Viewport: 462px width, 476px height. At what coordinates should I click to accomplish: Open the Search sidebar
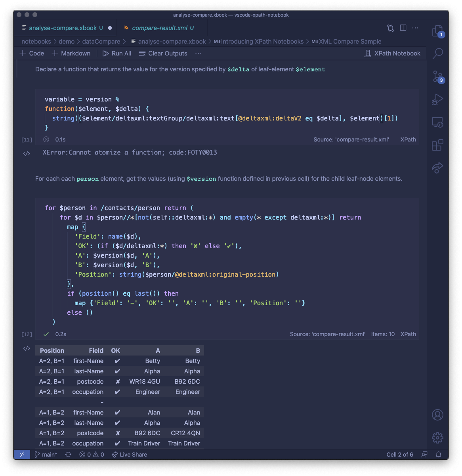437,53
